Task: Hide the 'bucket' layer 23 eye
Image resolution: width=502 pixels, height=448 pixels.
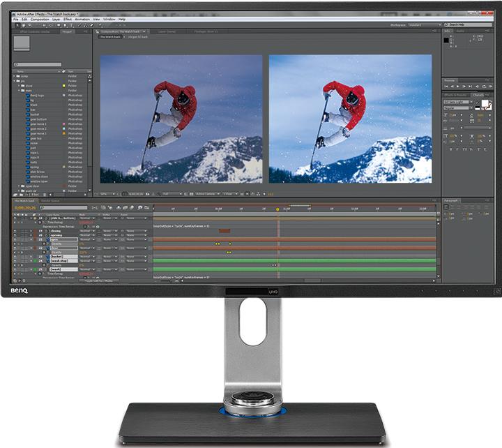Action: pyautogui.click(x=15, y=256)
